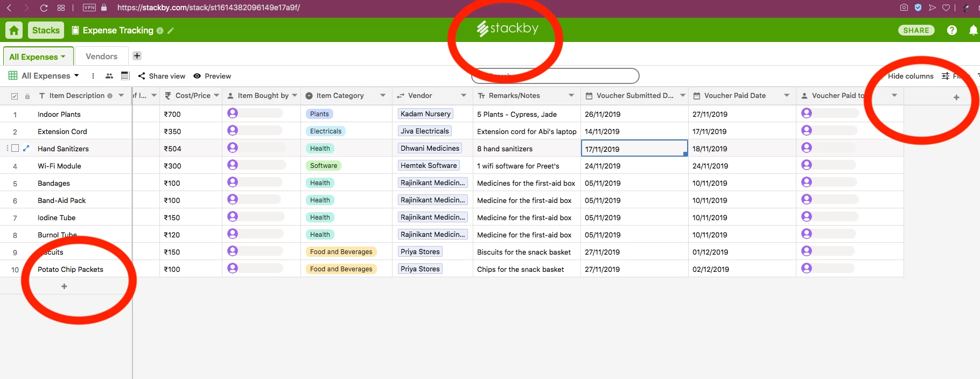Open Voucher Submitted Date column dropdown

tap(683, 95)
